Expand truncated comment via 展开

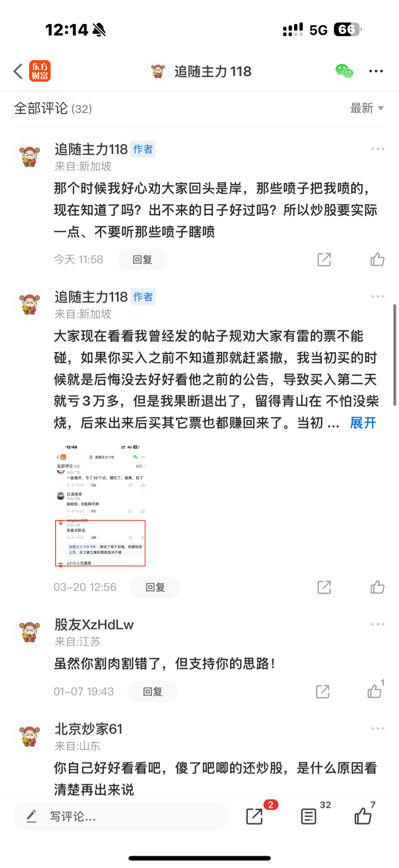[363, 423]
